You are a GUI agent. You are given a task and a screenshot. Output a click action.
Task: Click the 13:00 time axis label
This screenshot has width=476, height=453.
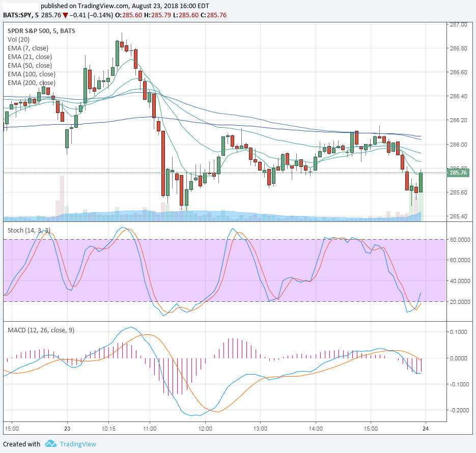click(260, 429)
